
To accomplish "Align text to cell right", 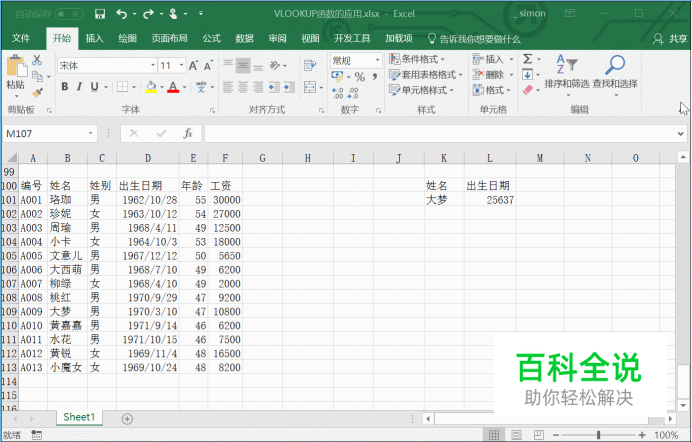I will [258, 87].
